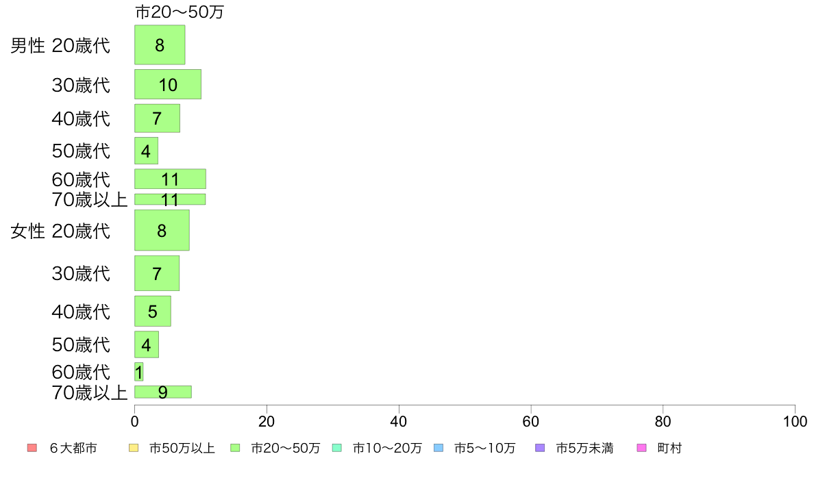Screen dimensions: 814x504
Task: Select the male 50歳代 bar showing 4
Action: coord(147,151)
